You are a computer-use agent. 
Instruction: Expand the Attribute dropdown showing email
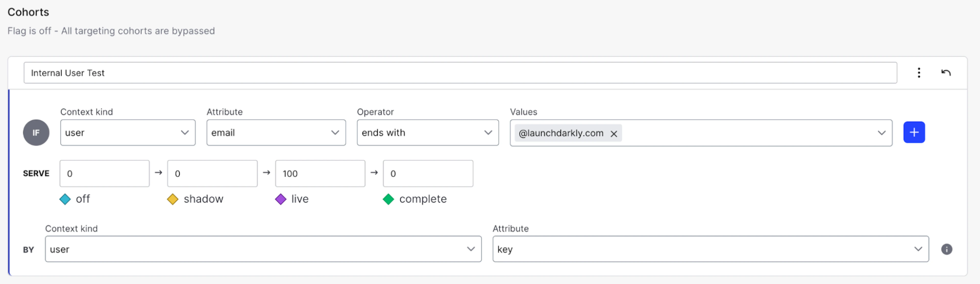tap(276, 132)
